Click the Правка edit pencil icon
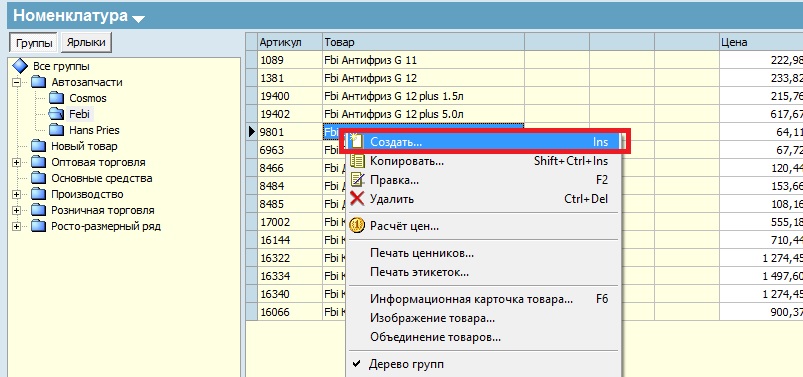Viewport: 803px width, 377px height. (x=357, y=180)
